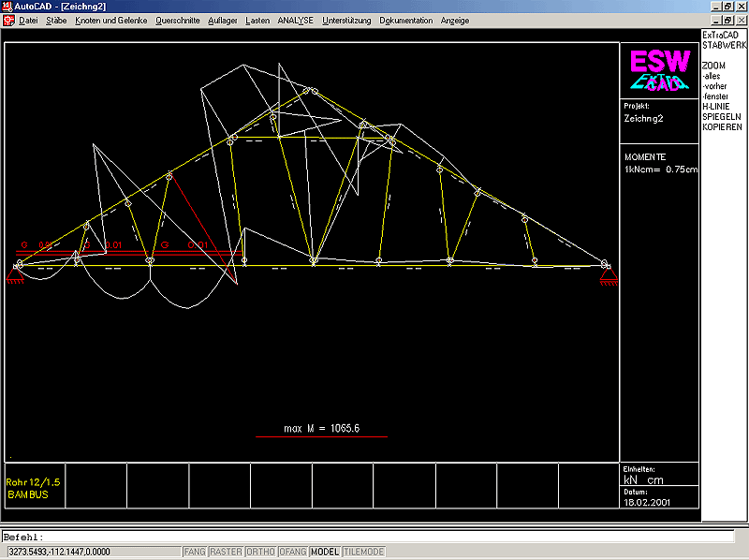
Task: Click the "1kNcm= 0.75cm" scale text
Action: (661, 169)
